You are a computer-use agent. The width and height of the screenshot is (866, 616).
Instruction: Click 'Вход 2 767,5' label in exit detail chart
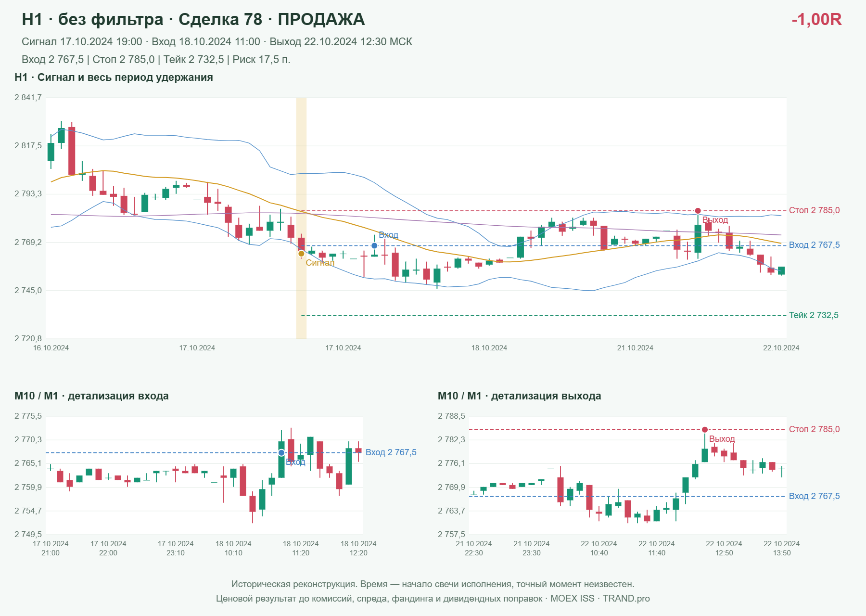(814, 496)
